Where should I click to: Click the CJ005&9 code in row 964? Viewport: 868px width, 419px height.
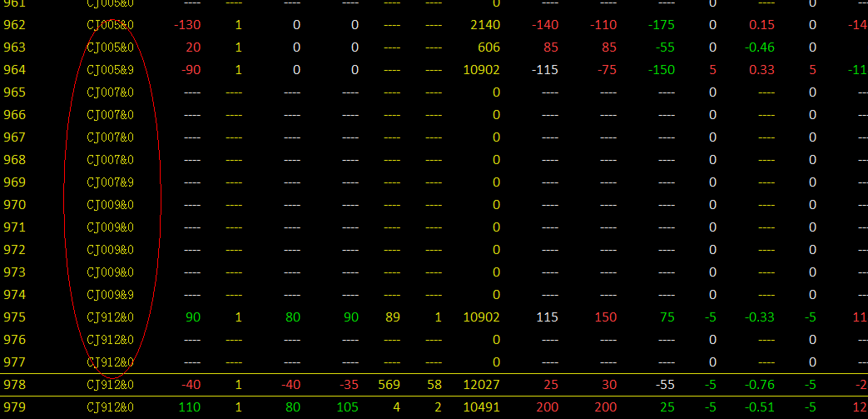coord(110,70)
